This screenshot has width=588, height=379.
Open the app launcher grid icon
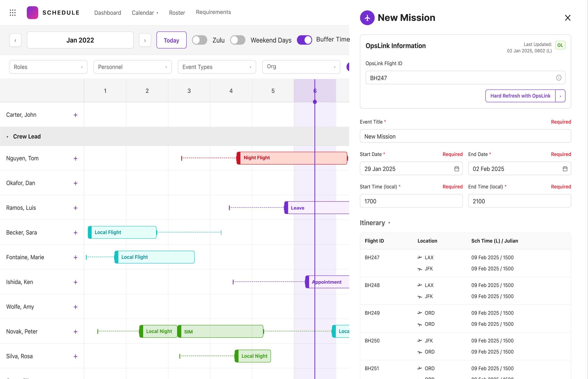[x=12, y=12]
